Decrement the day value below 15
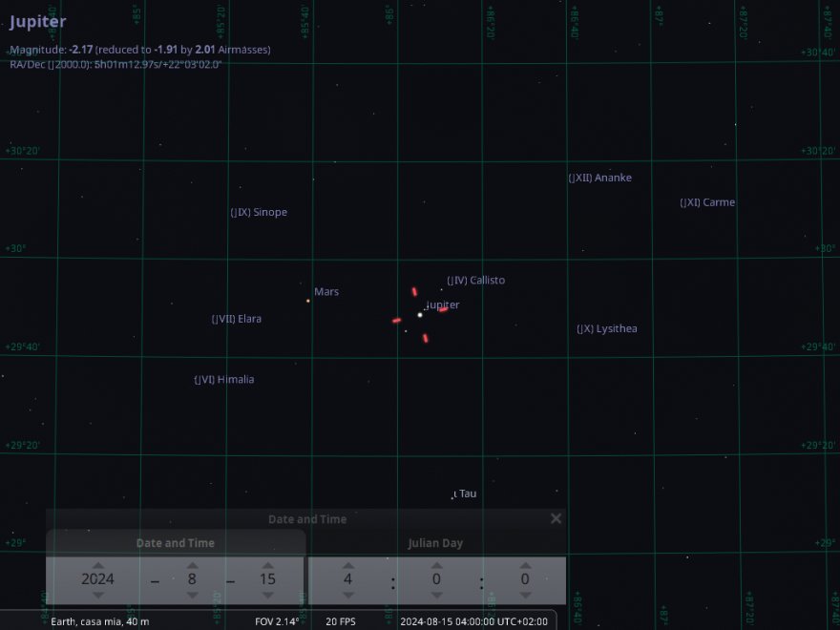Viewport: 840px width, 630px height. (267, 595)
